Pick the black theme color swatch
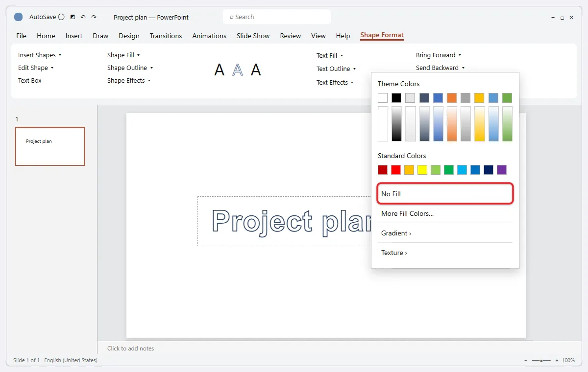The image size is (588, 372). [x=396, y=98]
